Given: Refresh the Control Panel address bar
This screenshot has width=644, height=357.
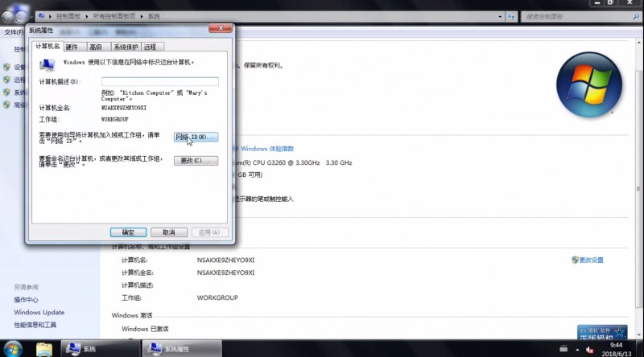Looking at the screenshot, I should coord(511,17).
